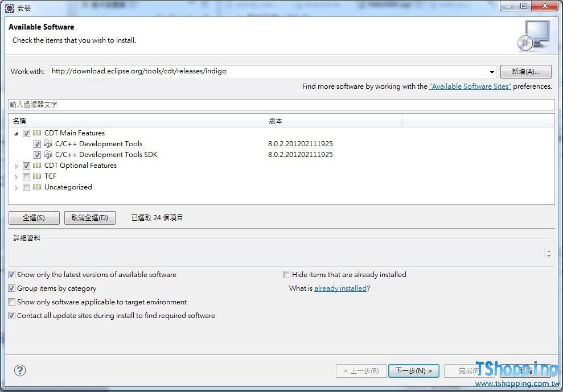Expand the TCF tree node
Viewport: 563px width, 392px height.
pyautogui.click(x=16, y=176)
